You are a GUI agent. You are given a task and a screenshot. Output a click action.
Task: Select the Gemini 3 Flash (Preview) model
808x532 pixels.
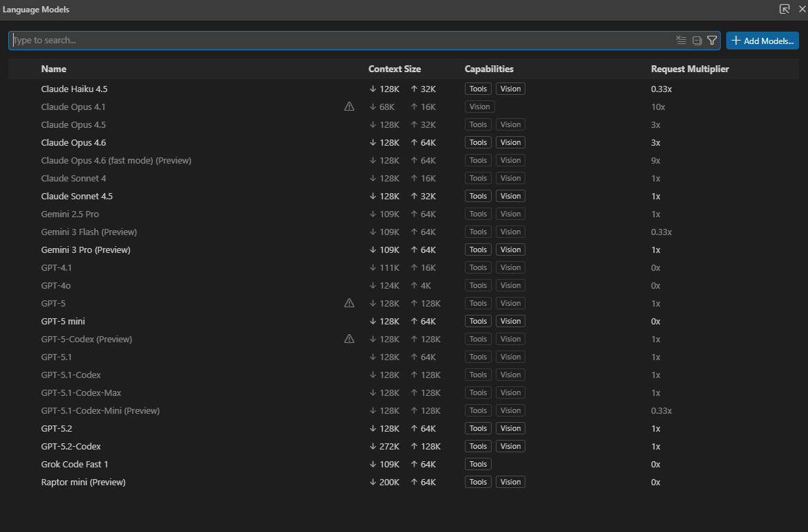(x=89, y=232)
